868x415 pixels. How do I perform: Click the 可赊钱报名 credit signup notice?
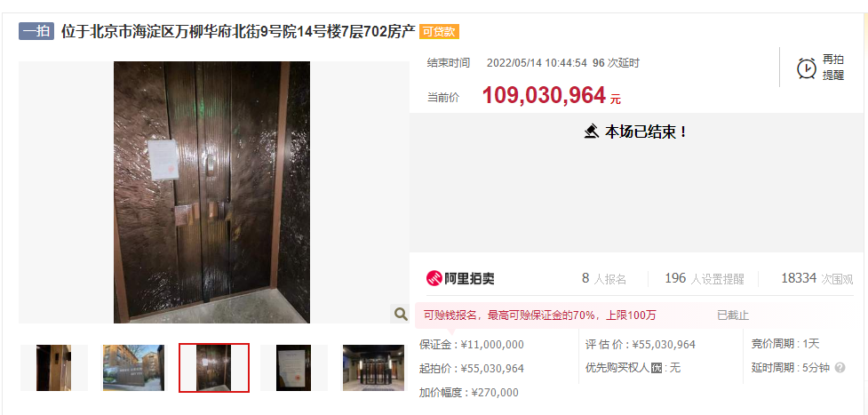[540, 315]
